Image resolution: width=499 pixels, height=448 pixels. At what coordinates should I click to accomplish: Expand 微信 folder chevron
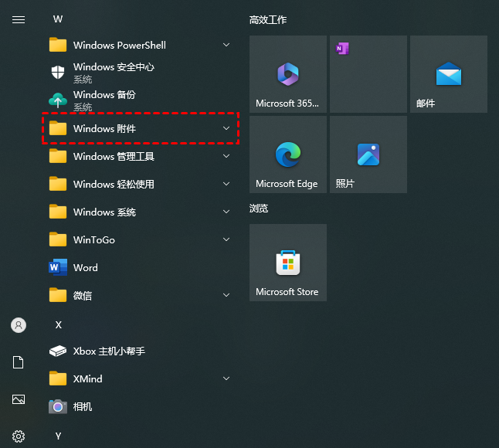click(x=226, y=295)
